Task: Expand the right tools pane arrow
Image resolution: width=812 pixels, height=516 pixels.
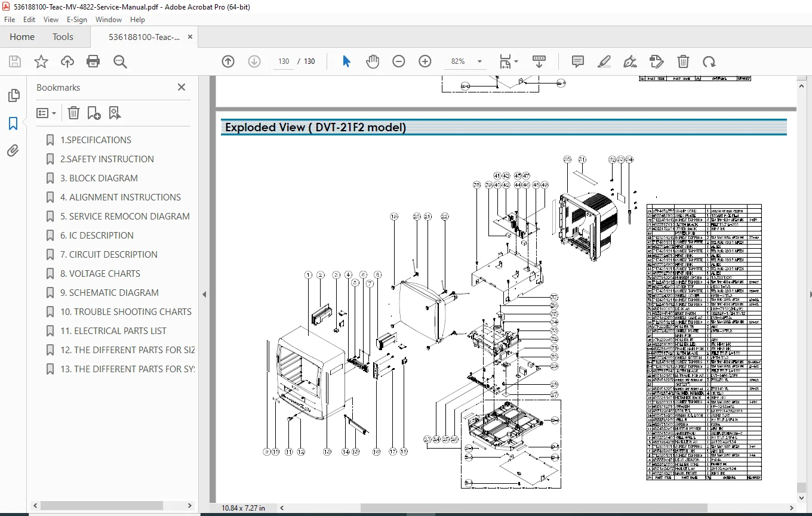Action: (x=810, y=294)
